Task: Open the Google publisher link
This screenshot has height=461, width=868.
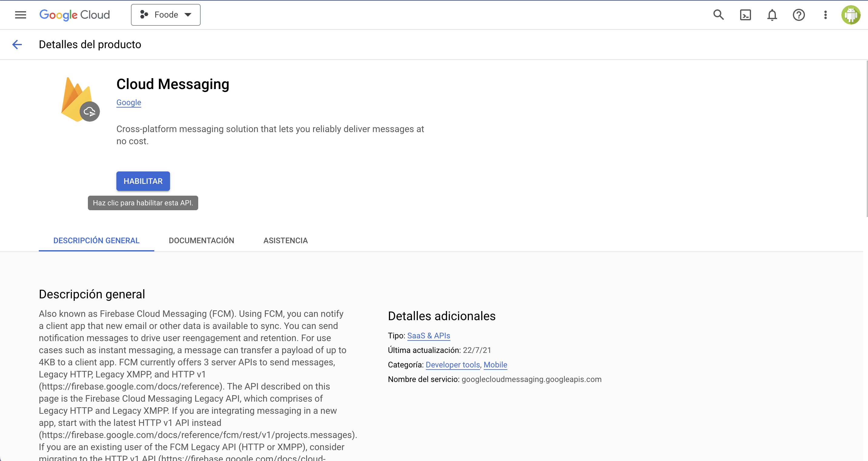Action: tap(129, 102)
